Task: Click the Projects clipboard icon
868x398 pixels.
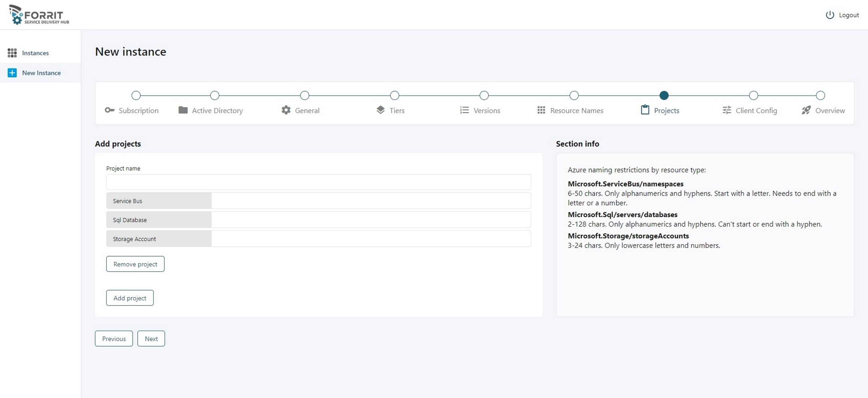Action: point(645,110)
